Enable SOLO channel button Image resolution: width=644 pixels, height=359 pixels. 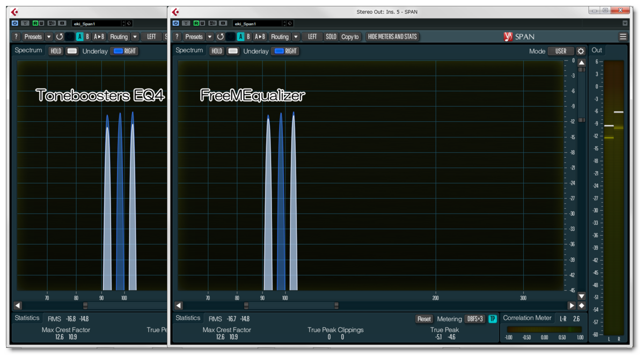pos(331,37)
